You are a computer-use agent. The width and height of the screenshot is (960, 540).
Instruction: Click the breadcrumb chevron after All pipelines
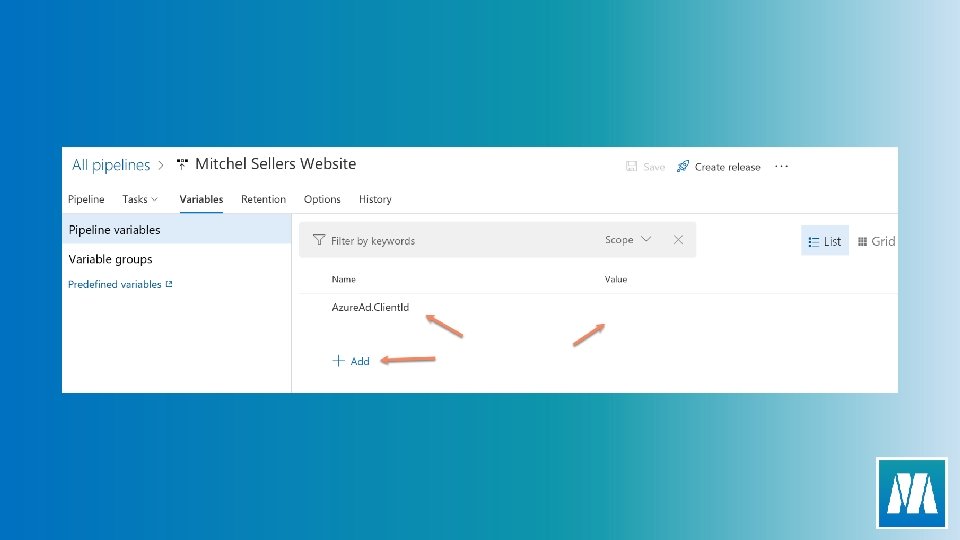click(161, 165)
